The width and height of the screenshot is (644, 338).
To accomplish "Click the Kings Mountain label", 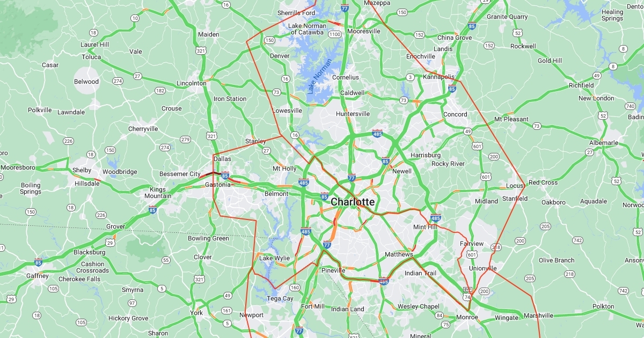I will 158,193.
